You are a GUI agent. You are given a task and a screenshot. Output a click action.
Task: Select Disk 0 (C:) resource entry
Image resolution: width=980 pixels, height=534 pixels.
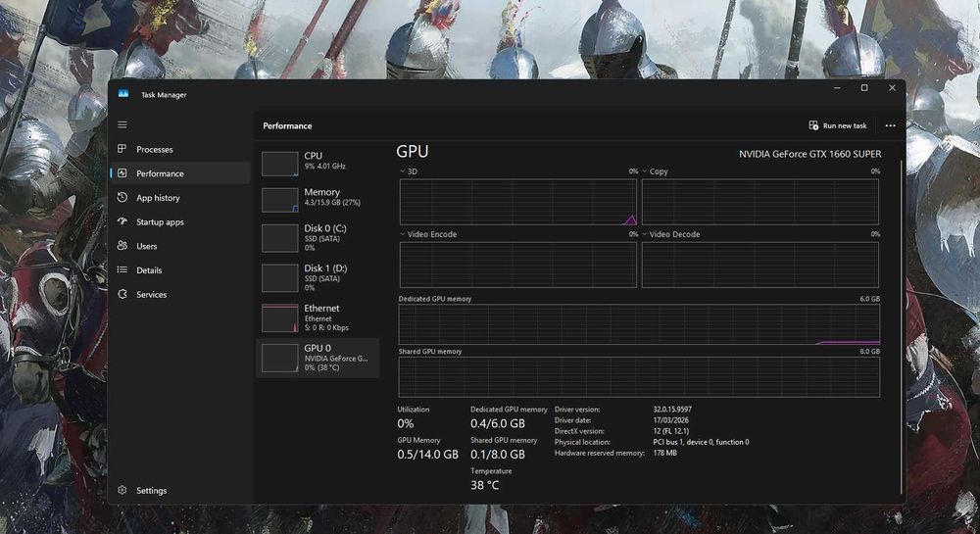[x=318, y=238]
